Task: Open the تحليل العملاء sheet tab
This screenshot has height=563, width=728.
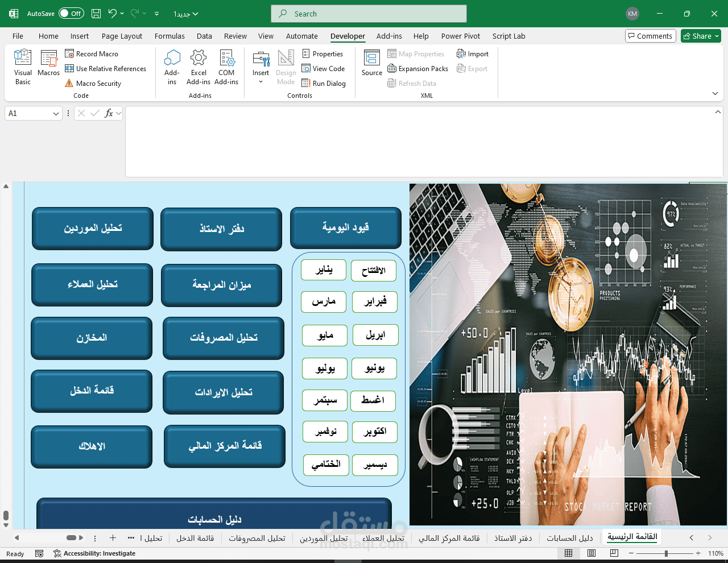Action: pyautogui.click(x=383, y=538)
